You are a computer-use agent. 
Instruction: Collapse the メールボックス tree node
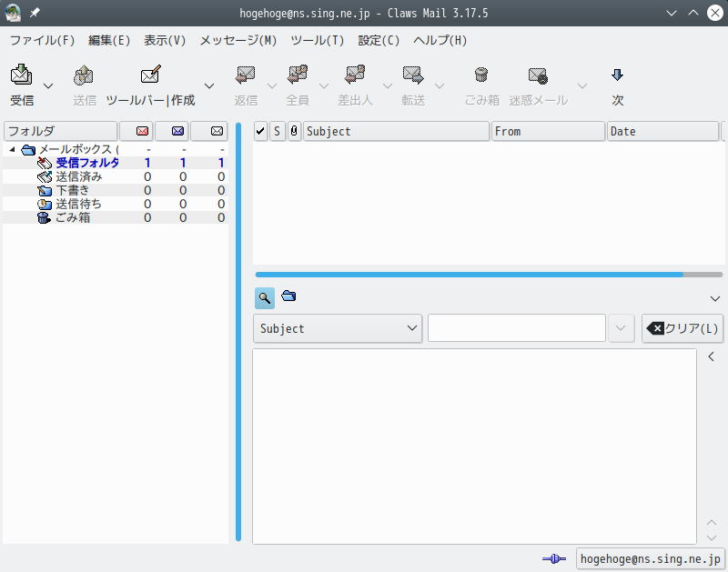[x=13, y=149]
